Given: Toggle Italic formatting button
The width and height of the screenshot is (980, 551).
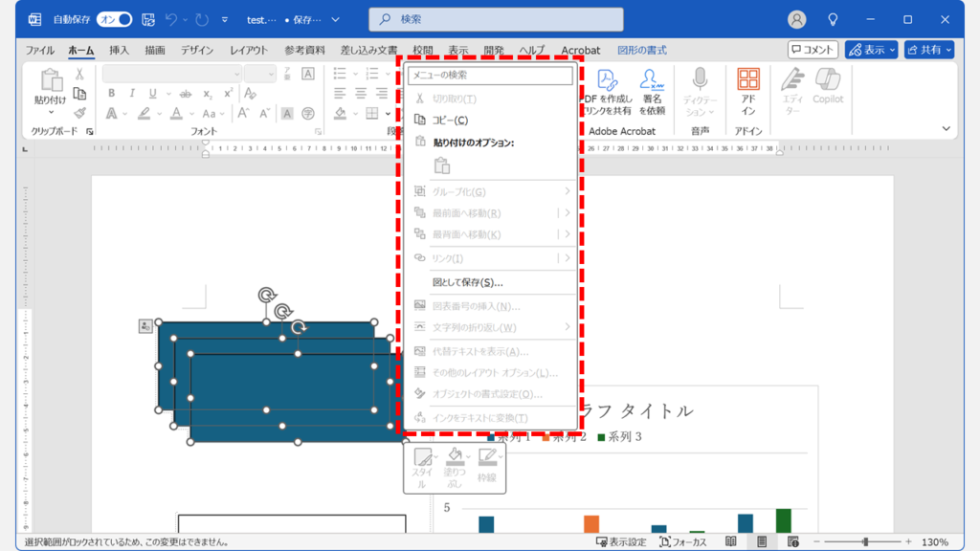Looking at the screenshot, I should pos(132,93).
